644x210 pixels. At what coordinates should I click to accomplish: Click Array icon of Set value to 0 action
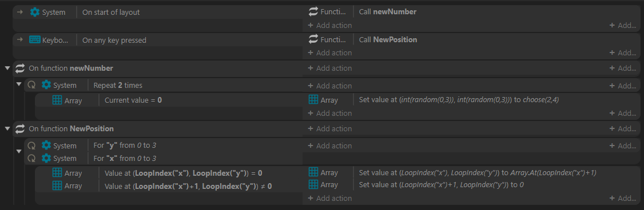tap(313, 185)
